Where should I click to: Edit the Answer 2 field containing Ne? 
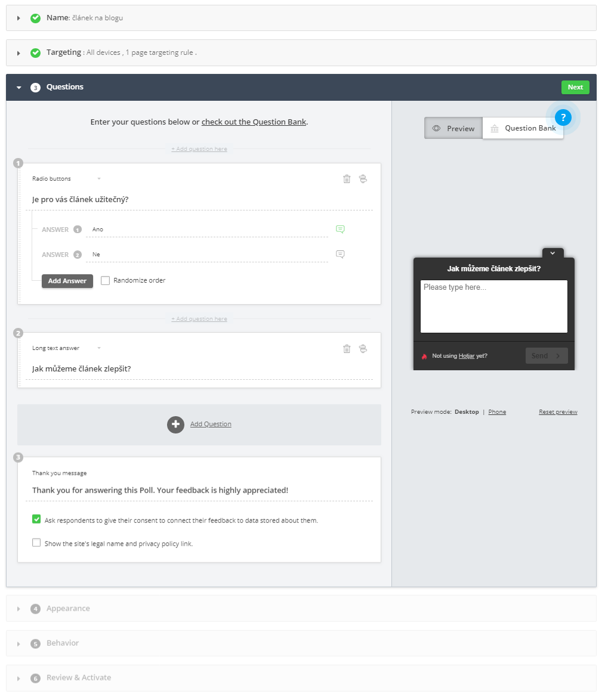coord(207,255)
